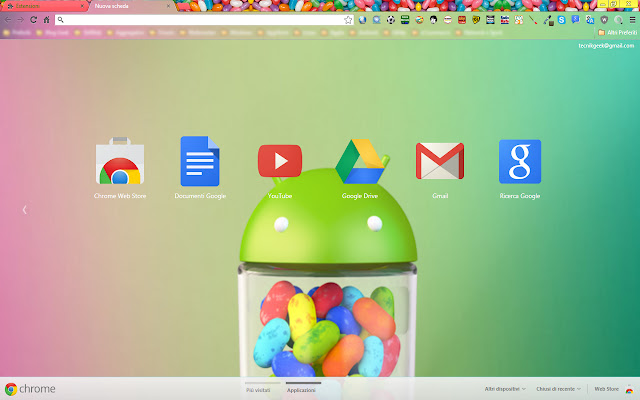Open the Gmail app icon

440,161
